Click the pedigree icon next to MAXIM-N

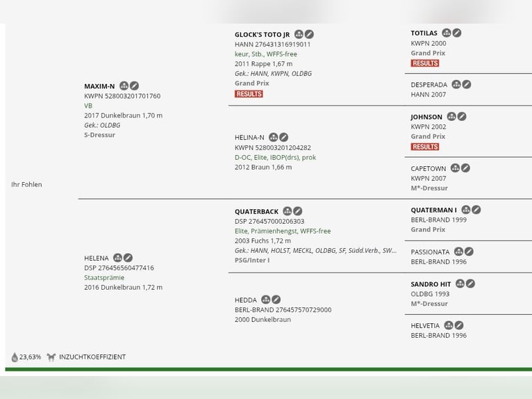point(124,85)
